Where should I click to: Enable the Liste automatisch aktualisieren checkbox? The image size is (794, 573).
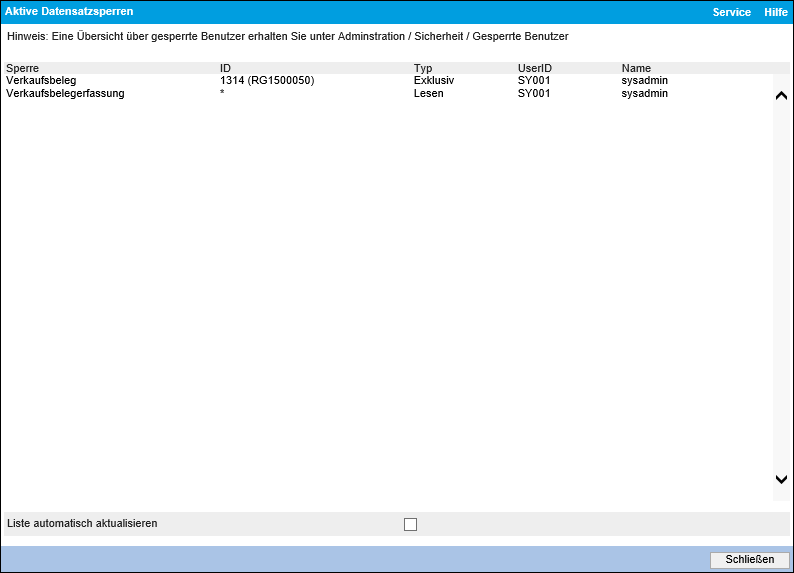click(410, 524)
